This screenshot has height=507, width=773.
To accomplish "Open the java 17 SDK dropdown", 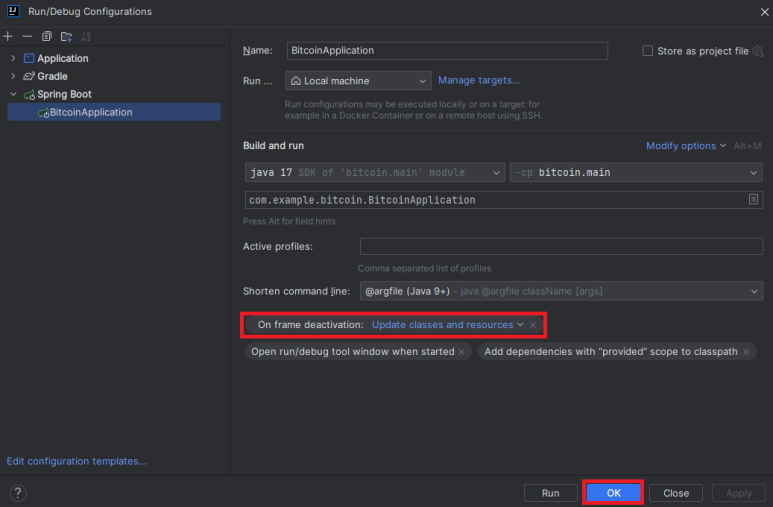I will pyautogui.click(x=375, y=173).
